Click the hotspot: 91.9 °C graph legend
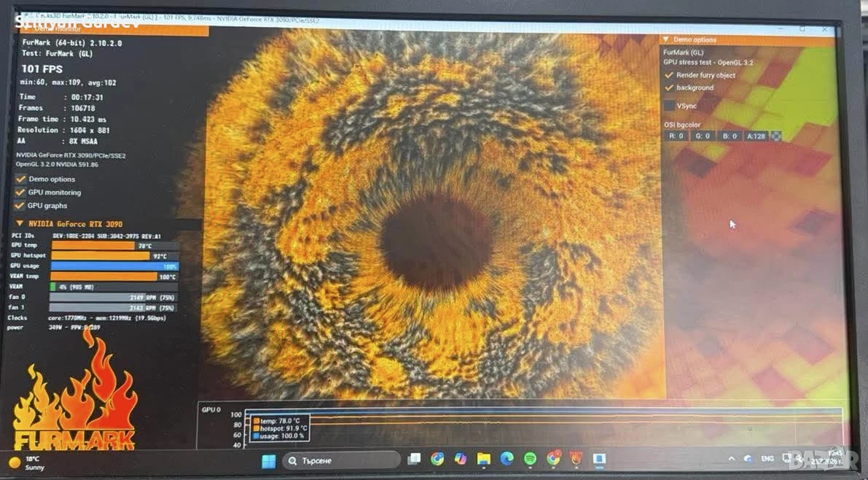Screen dimensions: 868x480 280,428
